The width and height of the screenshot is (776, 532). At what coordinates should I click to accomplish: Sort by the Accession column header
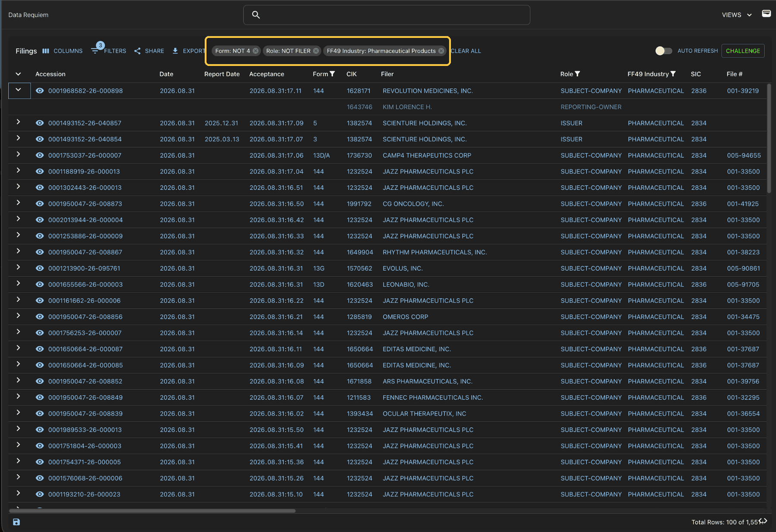coord(50,74)
